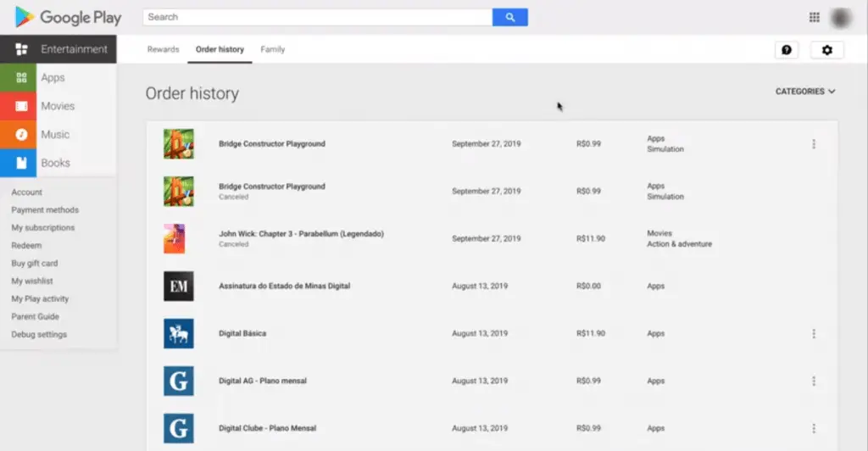Open Payment methods link
Viewport: 868px width, 451px height.
click(45, 209)
